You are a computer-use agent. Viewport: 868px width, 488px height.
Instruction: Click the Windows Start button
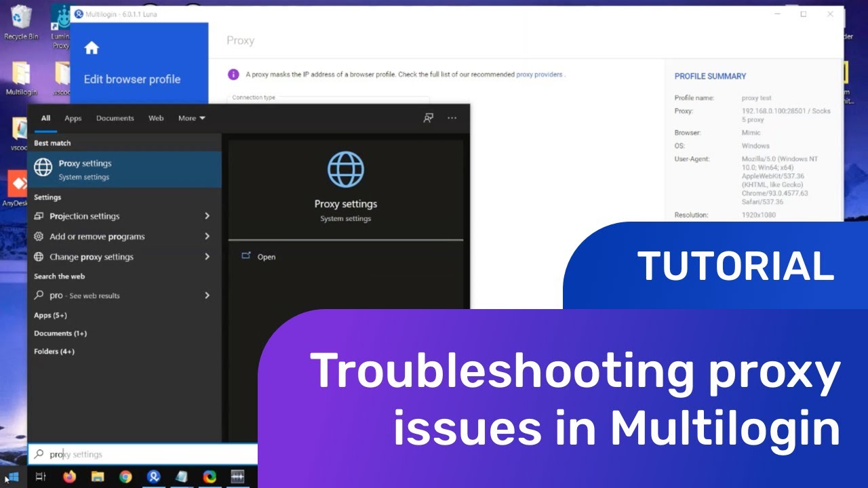point(13,477)
